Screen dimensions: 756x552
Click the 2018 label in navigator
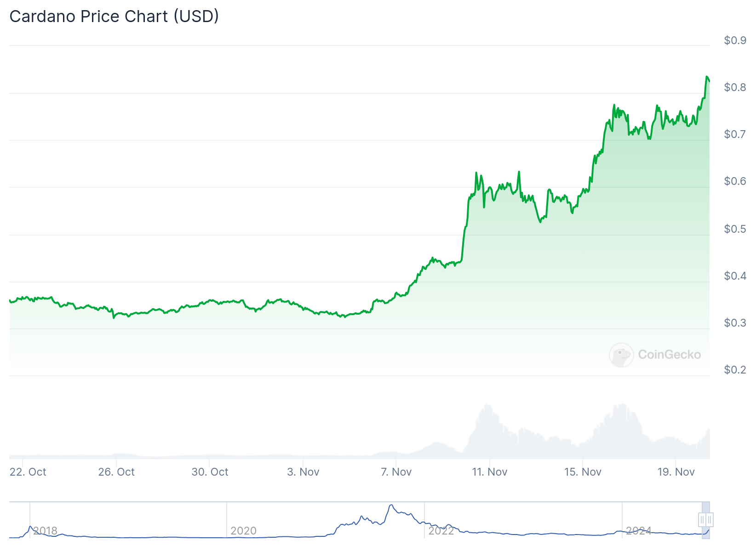coord(45,531)
